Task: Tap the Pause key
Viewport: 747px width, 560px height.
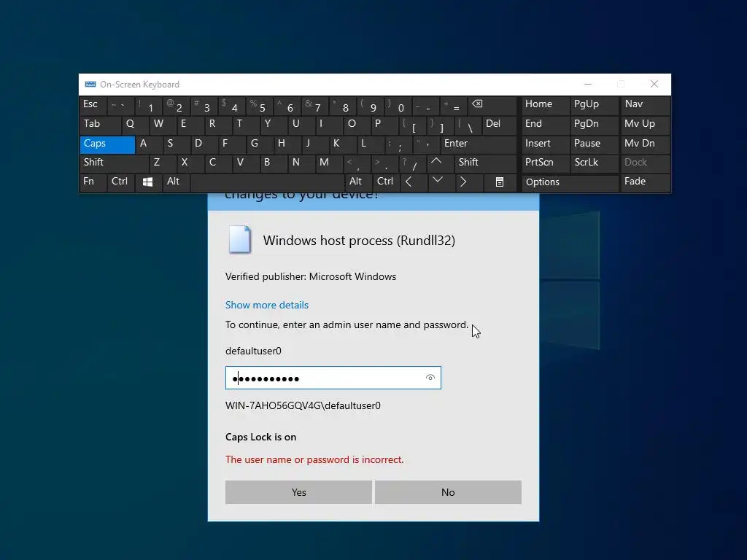Action: (x=594, y=144)
